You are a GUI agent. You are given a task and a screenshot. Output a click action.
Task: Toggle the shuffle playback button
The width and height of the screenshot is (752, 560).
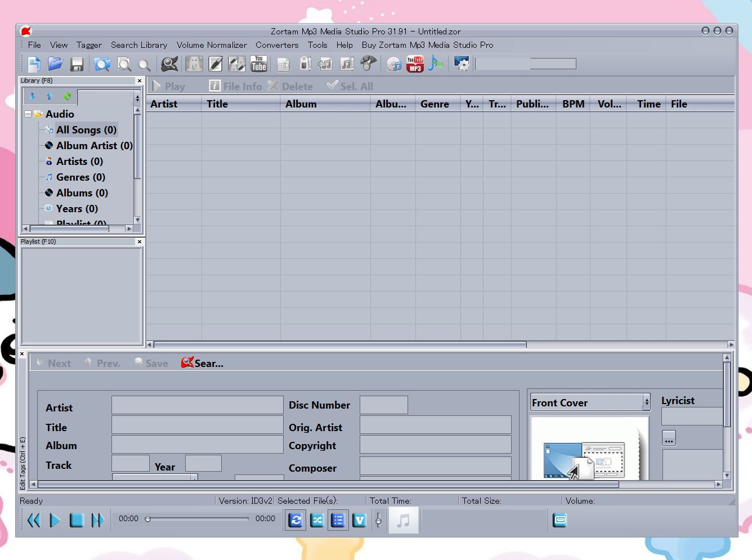coord(317,520)
